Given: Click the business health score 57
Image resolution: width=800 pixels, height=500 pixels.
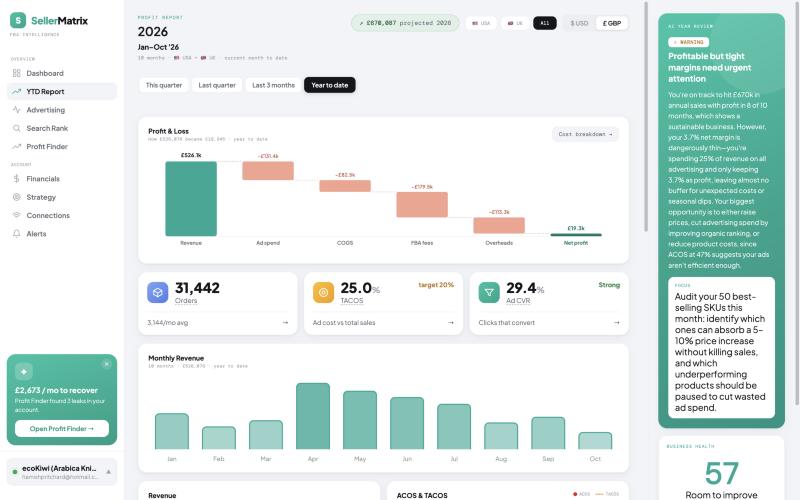Looking at the screenshot, I should [721, 473].
